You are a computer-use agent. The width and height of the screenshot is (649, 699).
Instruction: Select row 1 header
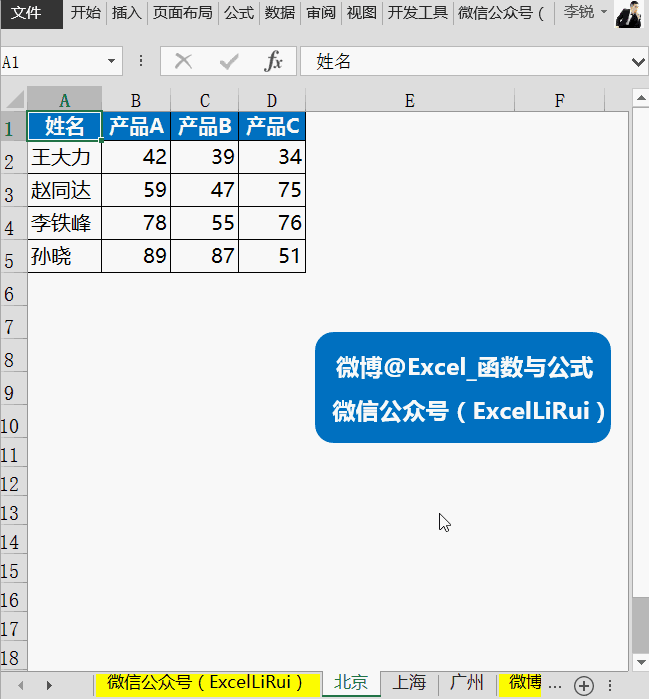(13, 127)
